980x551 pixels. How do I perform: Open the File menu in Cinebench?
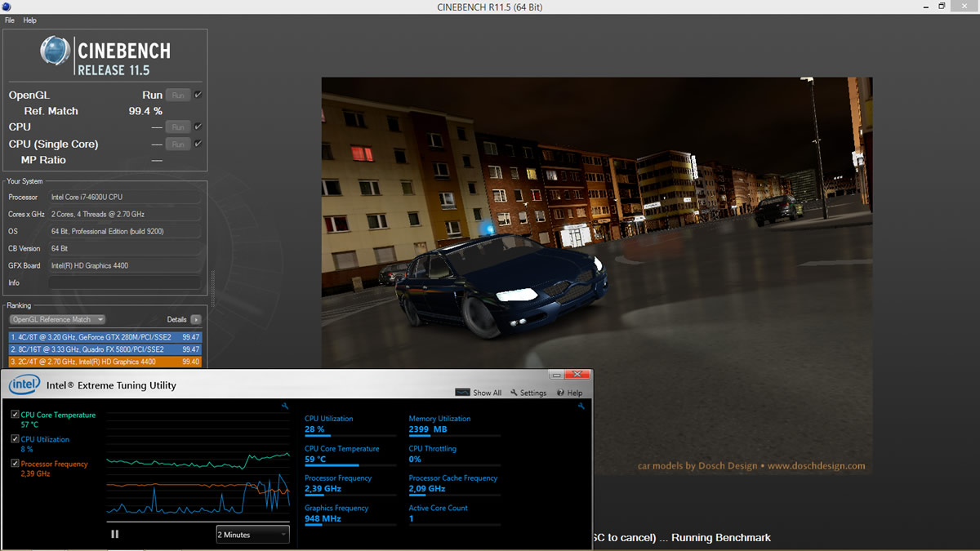tap(10, 20)
